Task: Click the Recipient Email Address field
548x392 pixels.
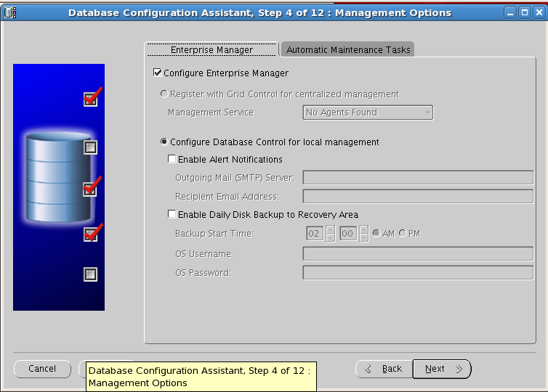Action: pyautogui.click(x=418, y=196)
